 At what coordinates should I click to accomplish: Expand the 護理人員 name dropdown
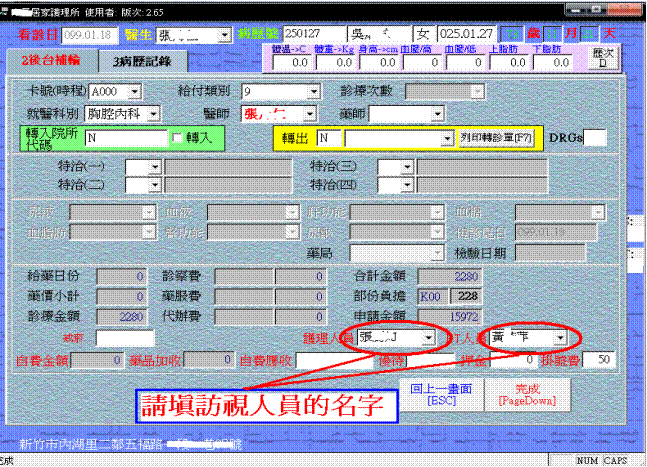tap(428, 338)
